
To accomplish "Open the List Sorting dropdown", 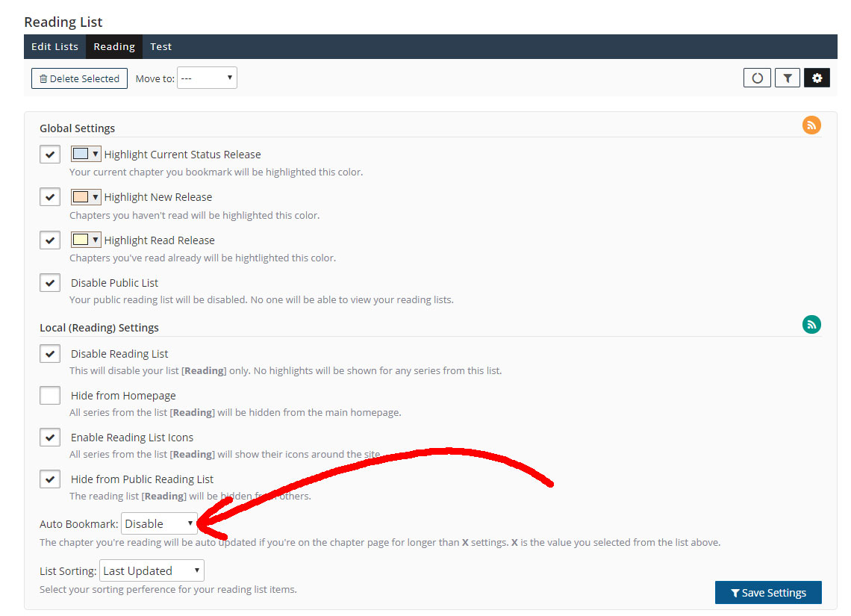I will coord(152,571).
